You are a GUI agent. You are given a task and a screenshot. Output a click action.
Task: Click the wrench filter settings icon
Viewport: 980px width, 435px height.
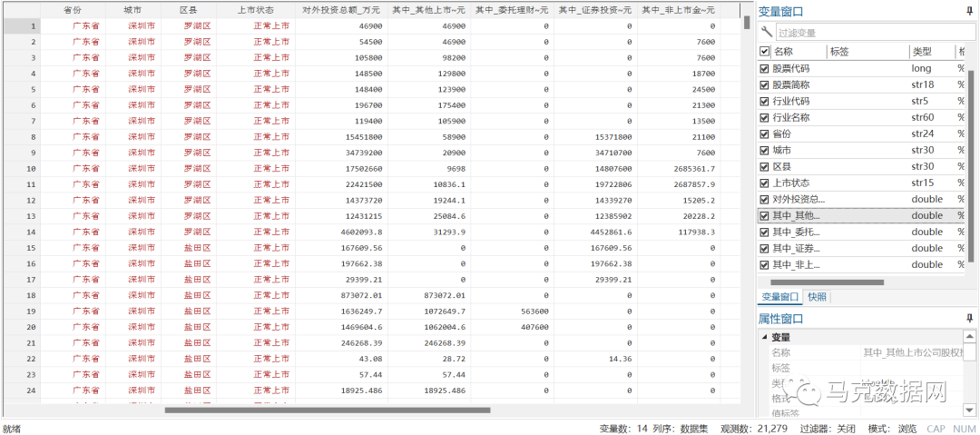tap(766, 33)
